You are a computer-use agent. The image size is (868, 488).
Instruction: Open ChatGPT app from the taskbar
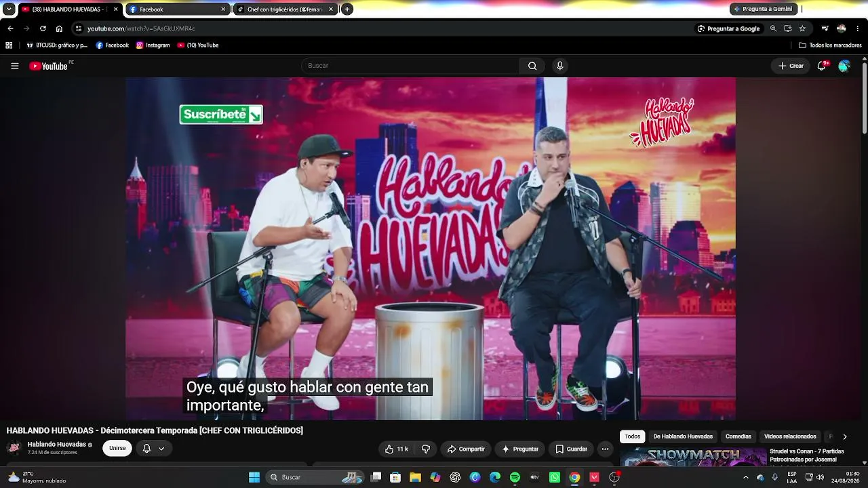click(455, 477)
